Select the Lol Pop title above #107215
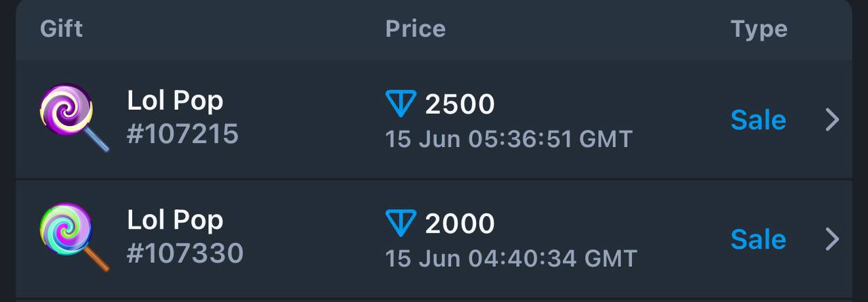868x302 pixels. (175, 101)
